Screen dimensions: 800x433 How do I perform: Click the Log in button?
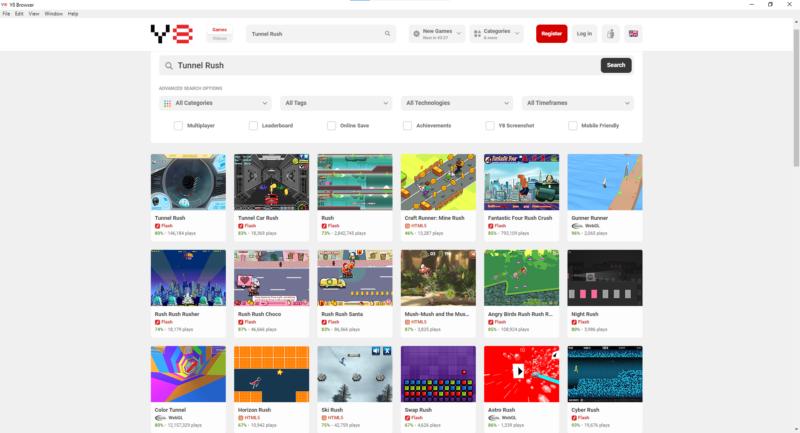tap(584, 34)
